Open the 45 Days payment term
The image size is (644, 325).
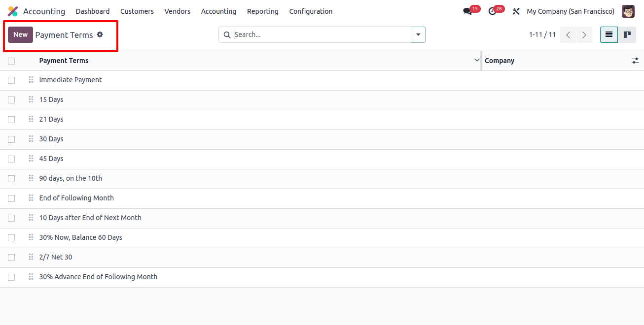point(51,159)
